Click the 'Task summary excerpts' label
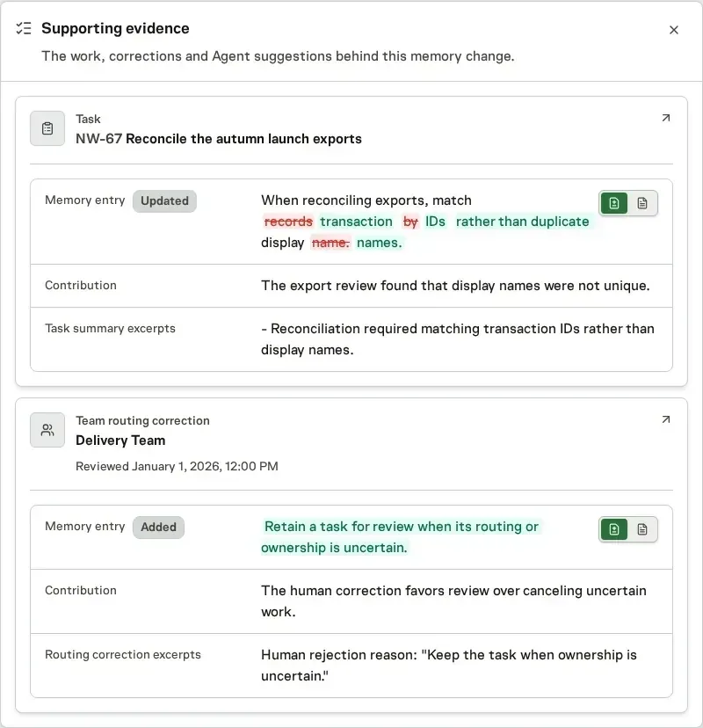Screen dimensions: 703x728 (110, 329)
